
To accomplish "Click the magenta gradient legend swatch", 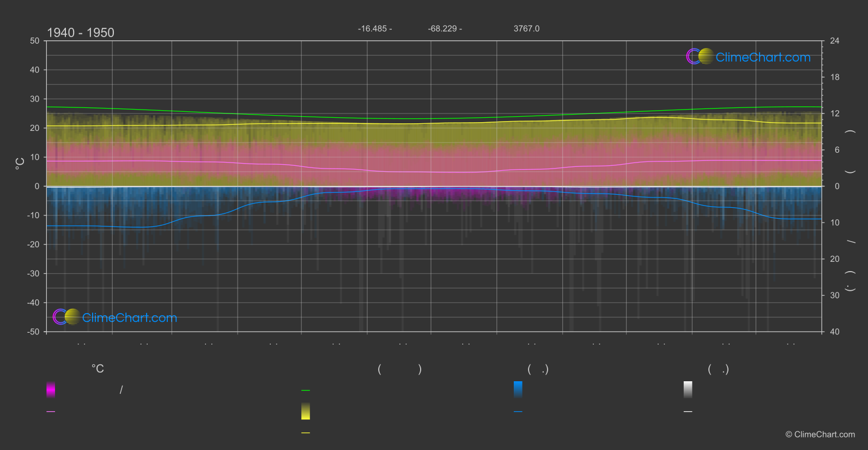I will click(51, 389).
